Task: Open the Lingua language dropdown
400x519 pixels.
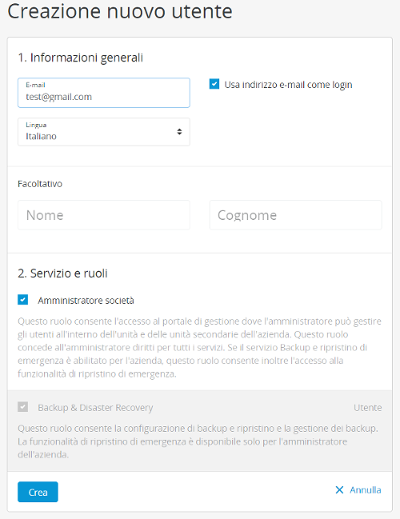Action: click(104, 132)
